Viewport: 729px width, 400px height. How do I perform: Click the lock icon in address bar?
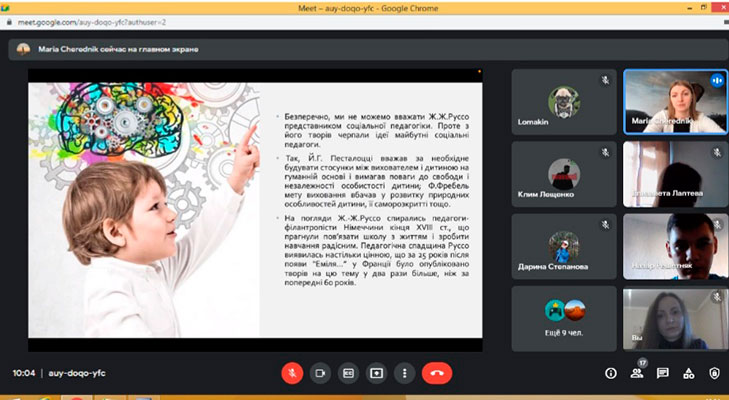coord(9,22)
